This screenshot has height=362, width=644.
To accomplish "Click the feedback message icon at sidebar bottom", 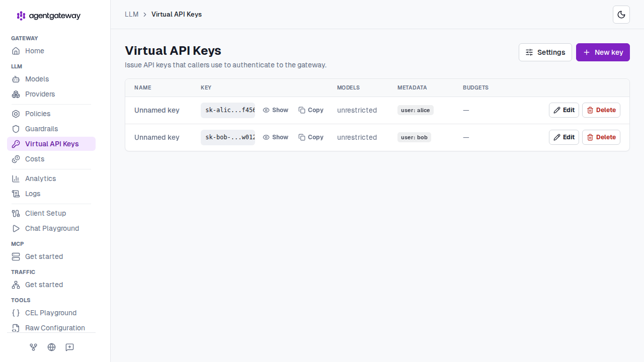I will click(70, 347).
